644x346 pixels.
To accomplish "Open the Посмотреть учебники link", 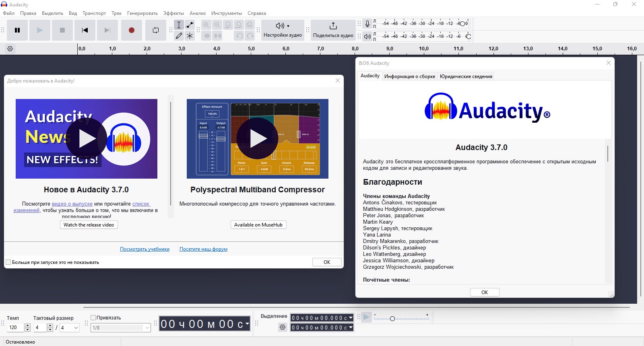I will 144,249.
